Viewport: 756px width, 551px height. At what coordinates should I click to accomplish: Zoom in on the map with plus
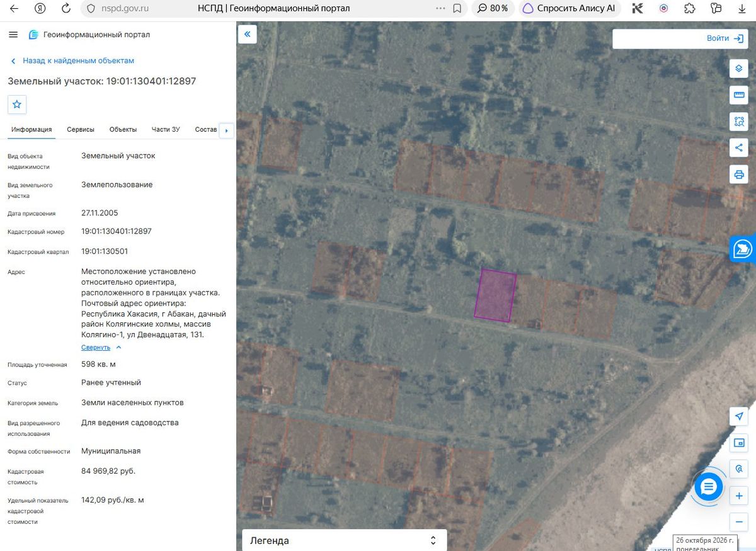[738, 496]
